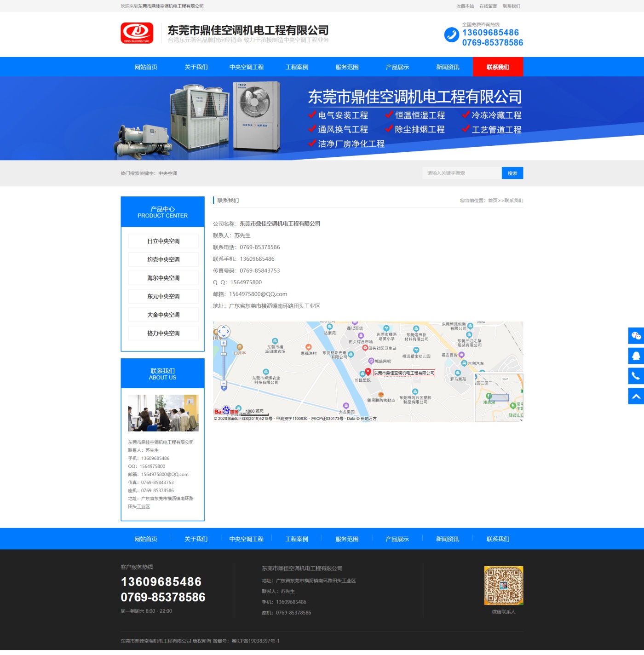Click the blue 搜索 button
Screen dimensions: 644x655
tap(512, 173)
